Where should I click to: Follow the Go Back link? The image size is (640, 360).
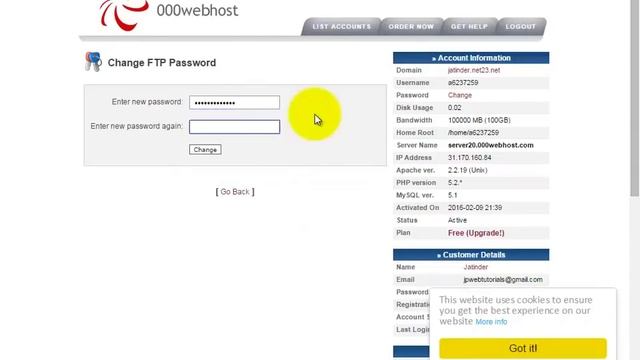(x=235, y=192)
